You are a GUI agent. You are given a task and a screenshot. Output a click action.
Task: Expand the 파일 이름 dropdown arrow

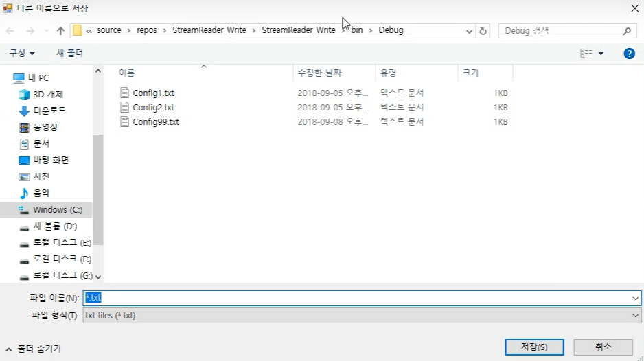635,298
